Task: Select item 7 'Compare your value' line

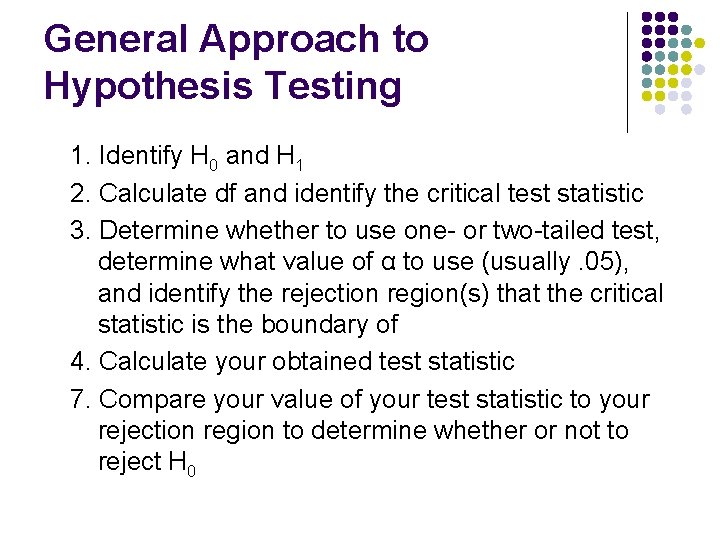Action: pos(360,400)
